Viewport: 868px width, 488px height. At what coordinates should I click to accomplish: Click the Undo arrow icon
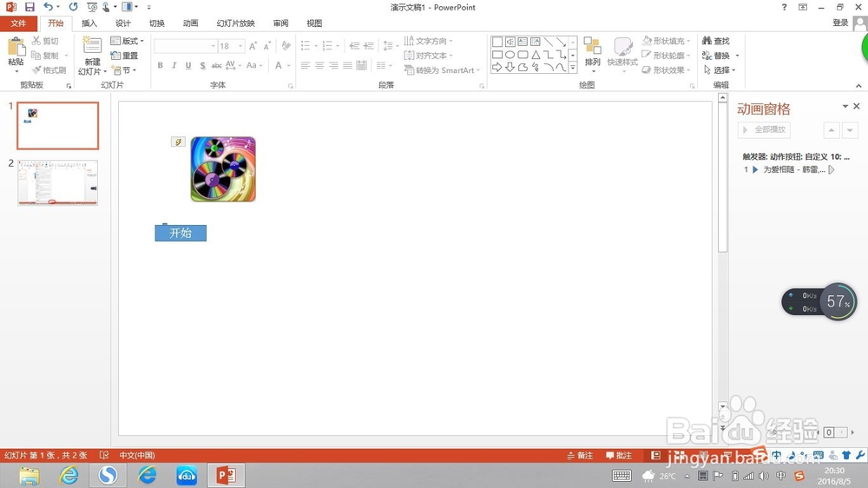pyautogui.click(x=48, y=7)
